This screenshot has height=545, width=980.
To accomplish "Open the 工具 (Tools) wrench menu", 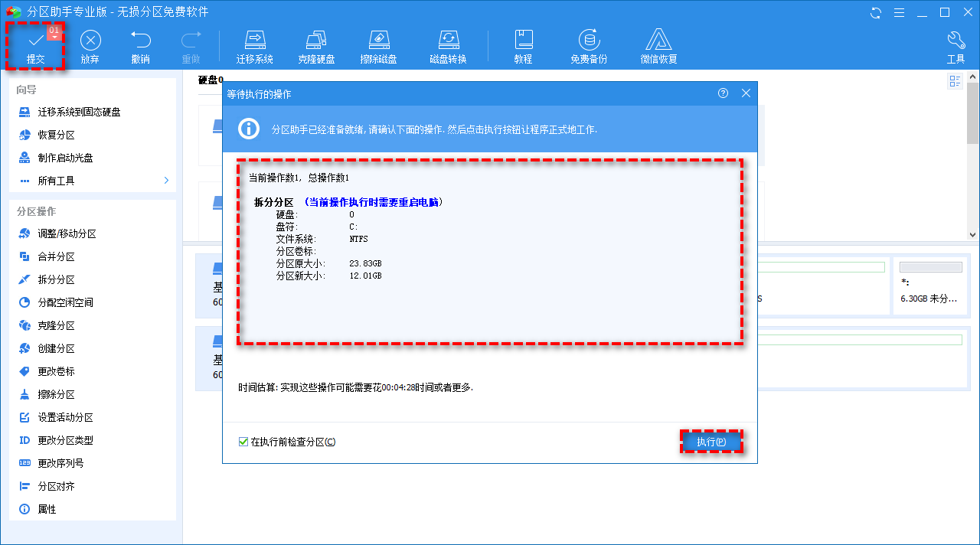I will pos(955,44).
